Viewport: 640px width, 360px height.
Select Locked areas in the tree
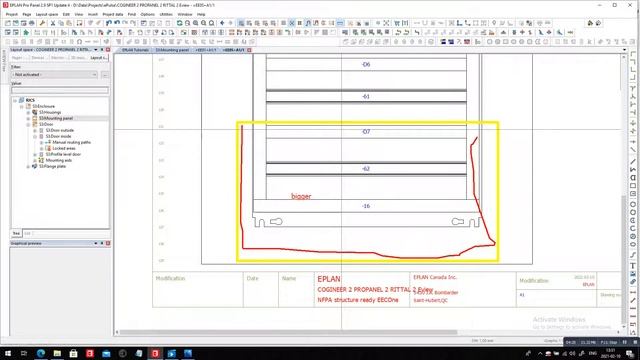click(x=64, y=149)
